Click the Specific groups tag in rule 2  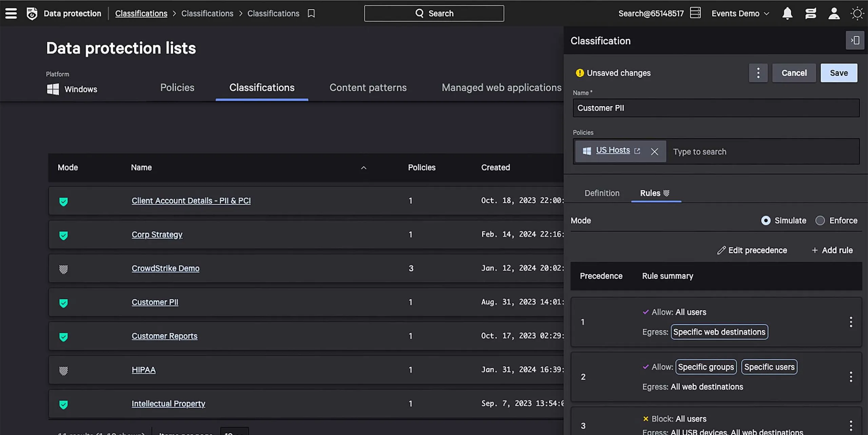(x=706, y=367)
